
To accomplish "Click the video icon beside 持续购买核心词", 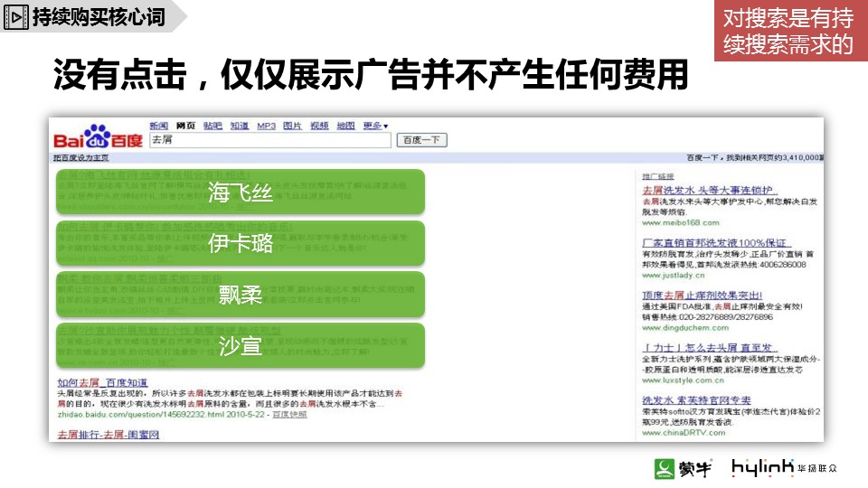I will click(16, 16).
